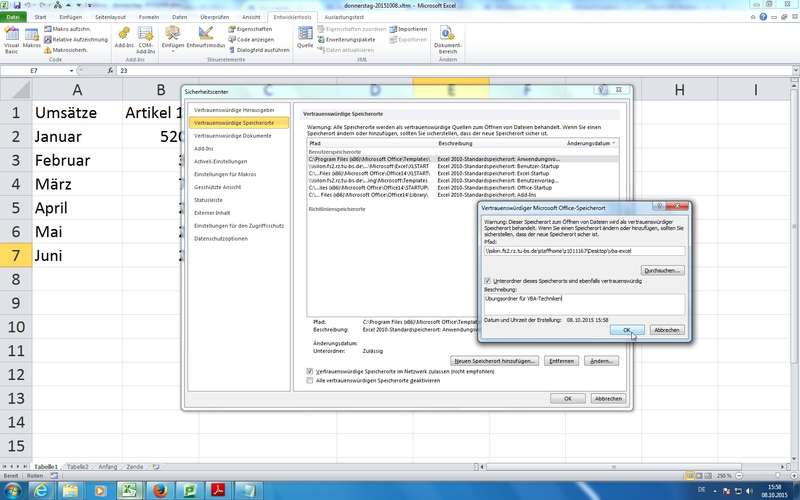The width and height of the screenshot is (800, 500).
Task: Sort locations by Änderungsdatum column header
Action: point(591,143)
